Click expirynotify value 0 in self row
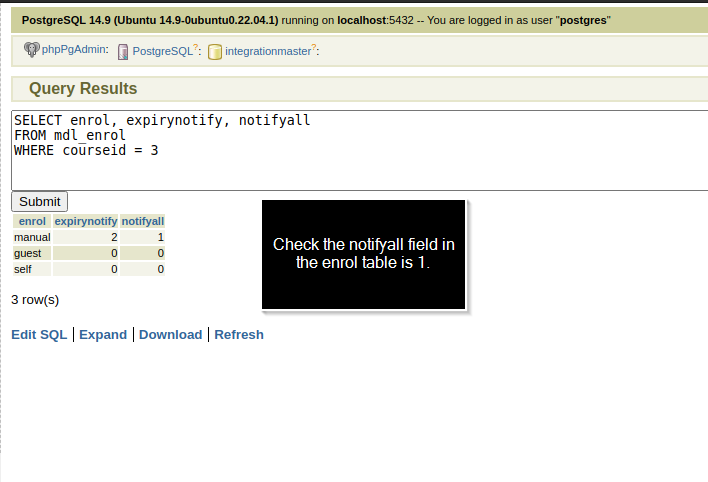 coord(86,269)
